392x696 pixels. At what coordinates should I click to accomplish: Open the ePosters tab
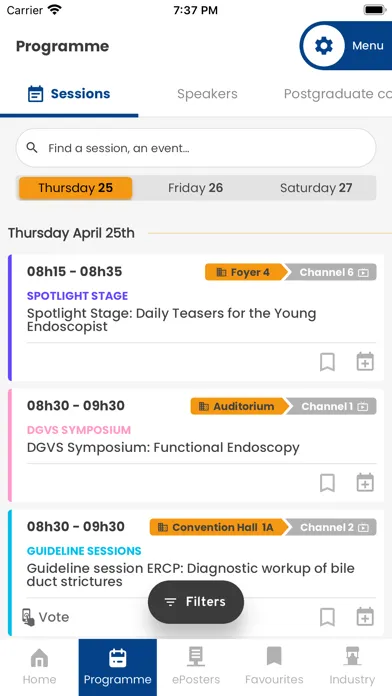click(x=196, y=667)
